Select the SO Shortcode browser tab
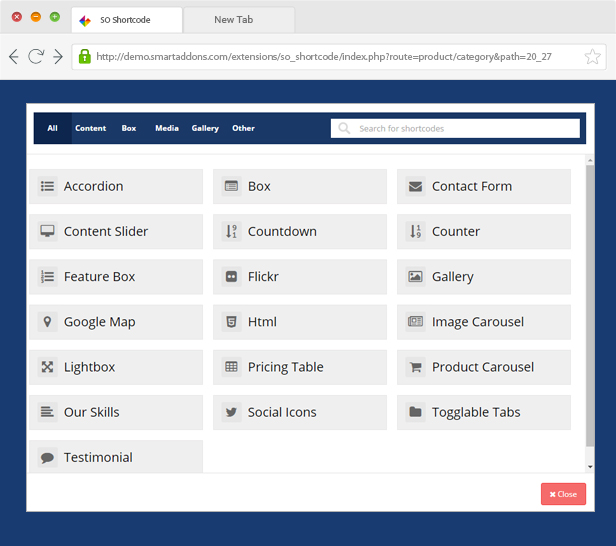Screen dimensions: 616x546 click(126, 20)
